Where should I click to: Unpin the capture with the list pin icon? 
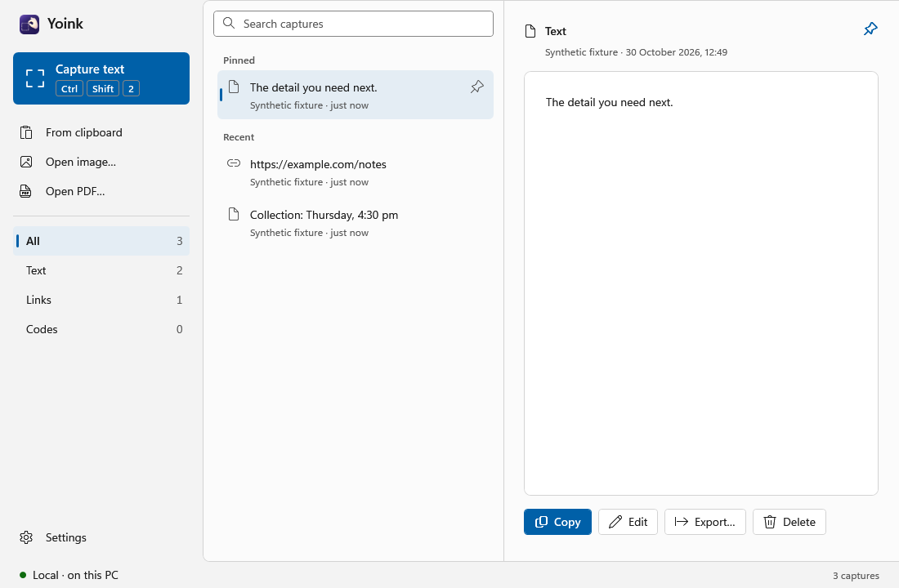point(477,87)
